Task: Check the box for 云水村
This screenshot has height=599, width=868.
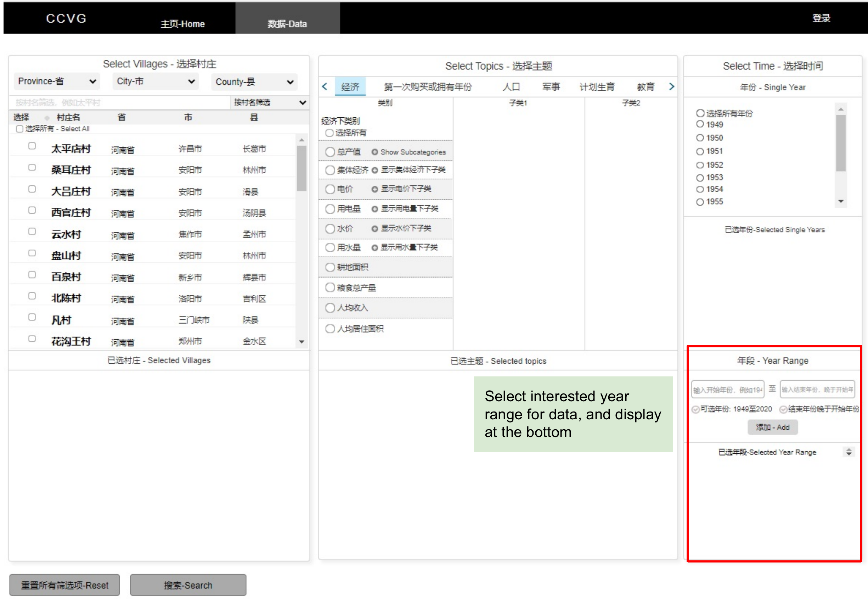Action: pyautogui.click(x=32, y=231)
